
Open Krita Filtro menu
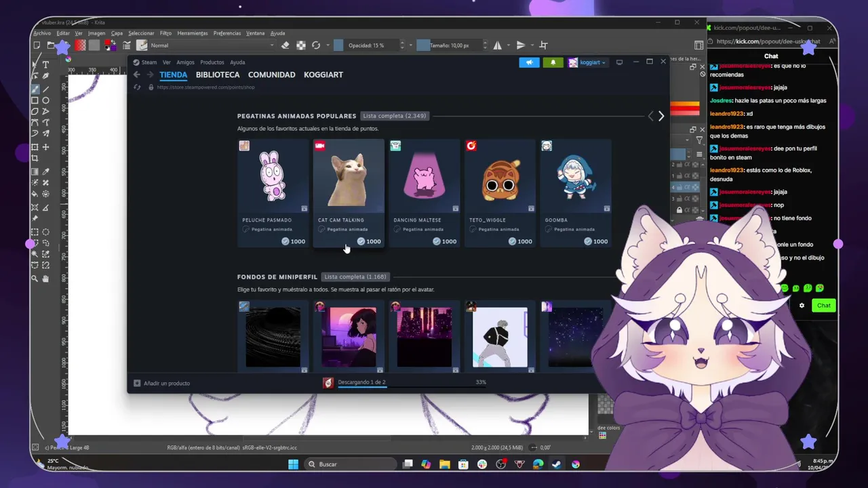pos(165,33)
